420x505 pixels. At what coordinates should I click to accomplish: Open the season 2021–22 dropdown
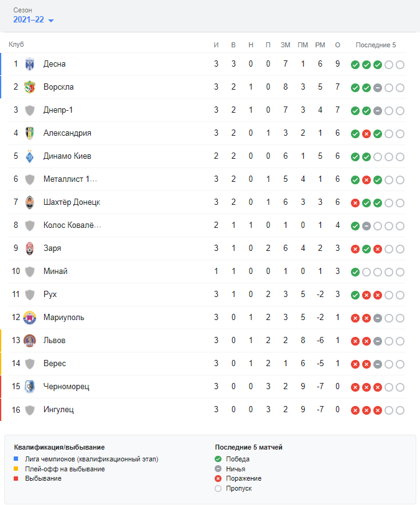pyautogui.click(x=34, y=20)
